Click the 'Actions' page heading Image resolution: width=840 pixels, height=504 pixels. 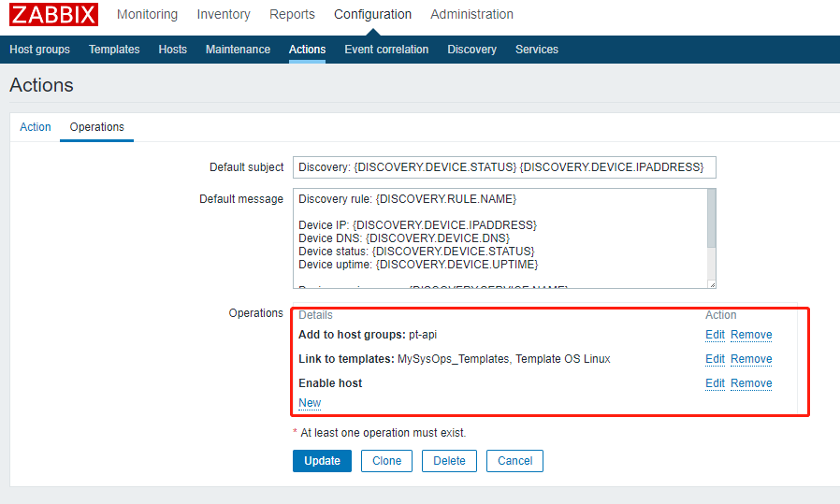pos(41,85)
